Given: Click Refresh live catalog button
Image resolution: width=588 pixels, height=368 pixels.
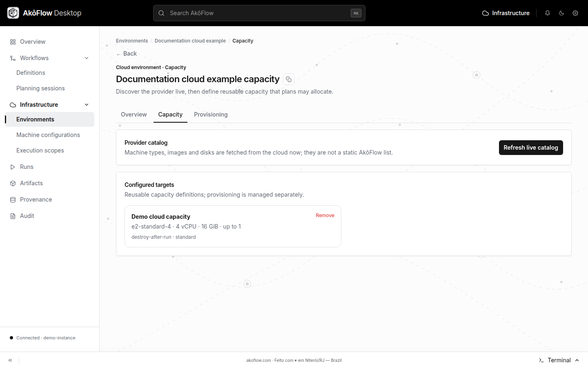Looking at the screenshot, I should [x=531, y=148].
